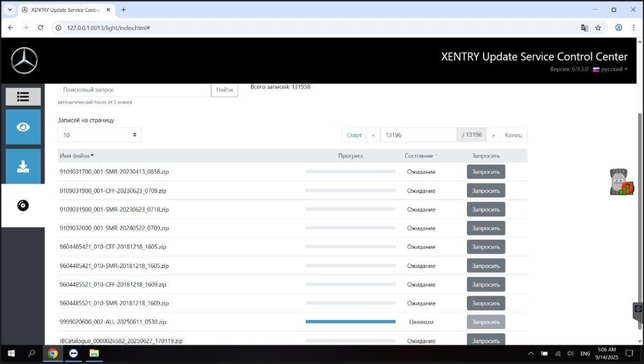Focus the Поисковый запрос search field
This screenshot has height=364, width=644.
[x=134, y=90]
